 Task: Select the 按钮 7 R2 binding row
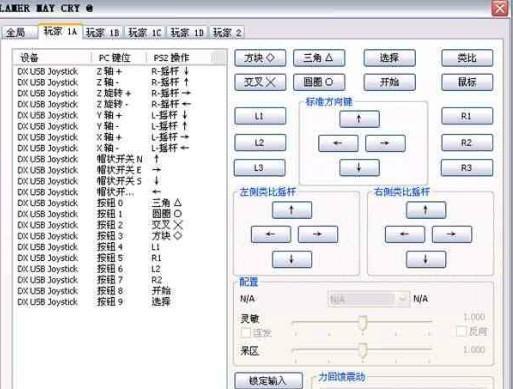(119, 280)
